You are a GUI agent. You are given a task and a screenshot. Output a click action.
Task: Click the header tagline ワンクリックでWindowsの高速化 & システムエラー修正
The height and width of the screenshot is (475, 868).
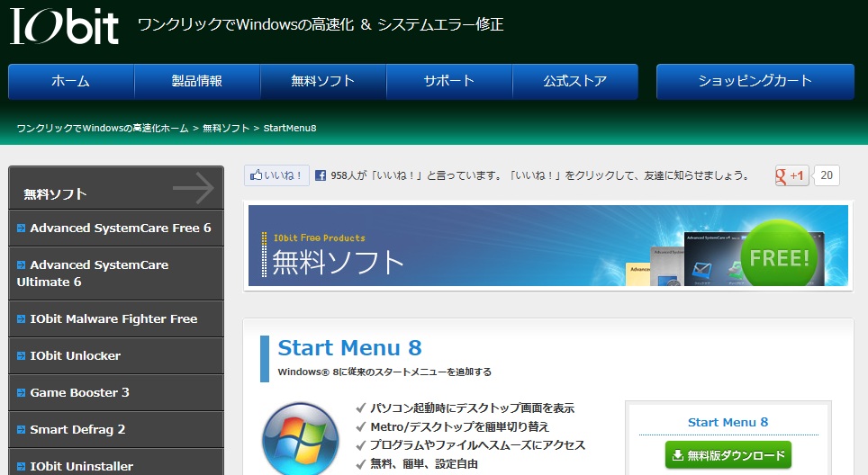coord(321,24)
